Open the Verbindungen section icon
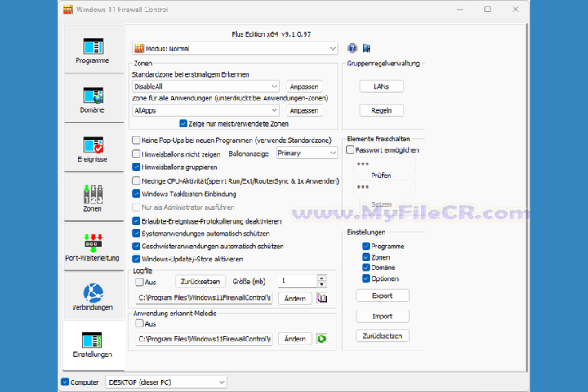The width and height of the screenshot is (588, 392). click(x=93, y=293)
